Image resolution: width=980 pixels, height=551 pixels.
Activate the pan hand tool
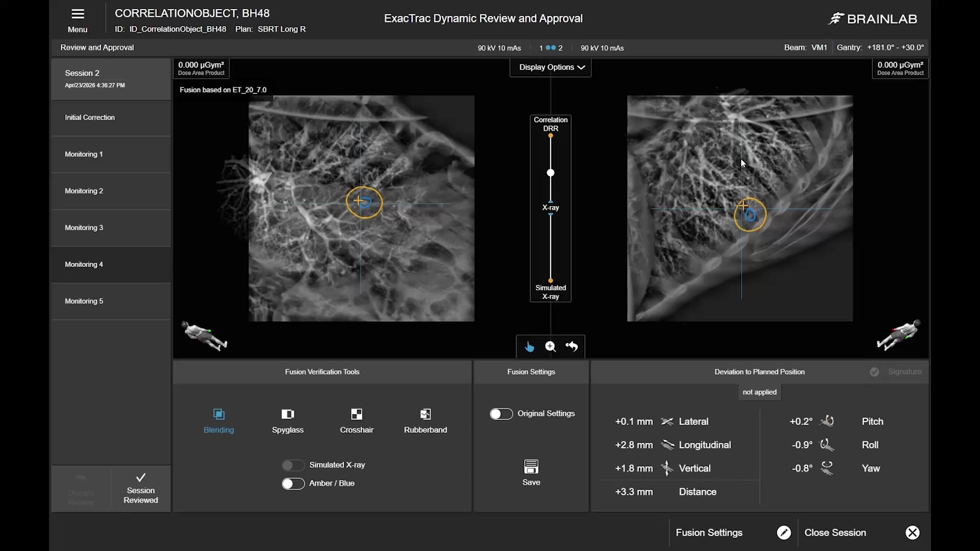coord(529,347)
